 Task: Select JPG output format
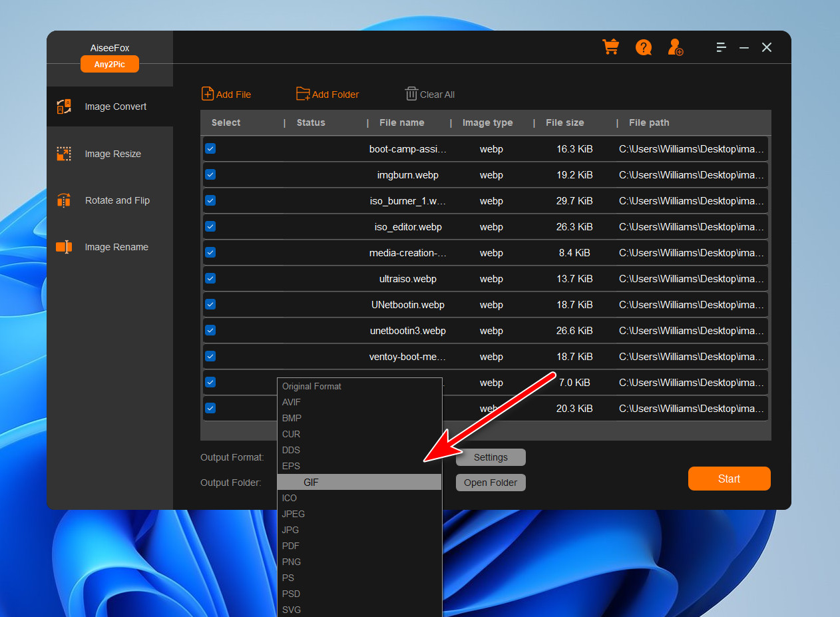(359, 530)
